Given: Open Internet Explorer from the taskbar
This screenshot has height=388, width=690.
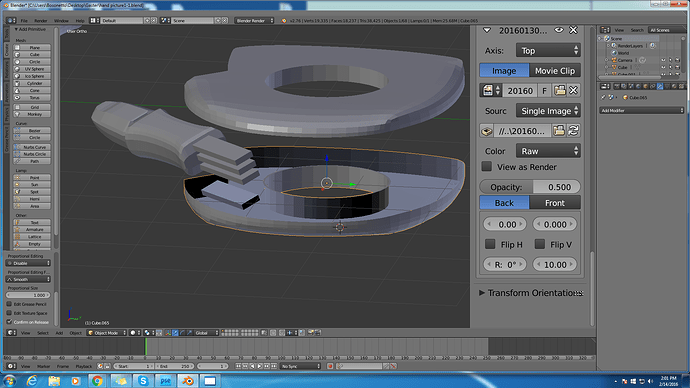Looking at the screenshot, I should tap(32, 381).
